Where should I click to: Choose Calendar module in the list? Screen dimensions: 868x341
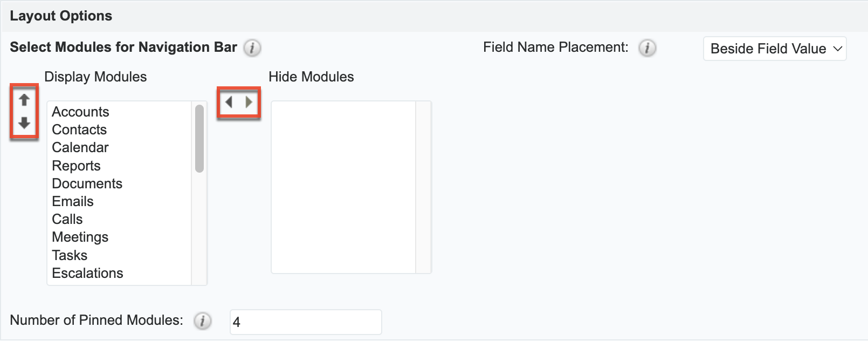[x=80, y=147]
